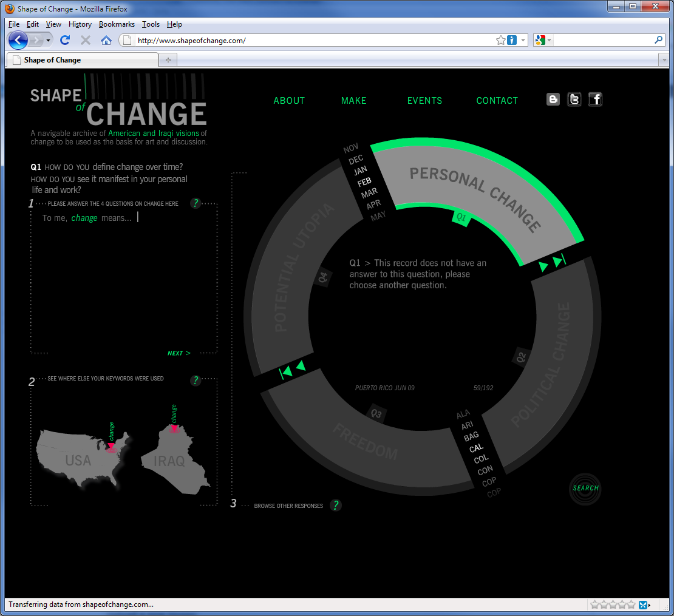This screenshot has width=674, height=616.
Task: Select the Blogger icon next to Twitter
Action: 553,99
